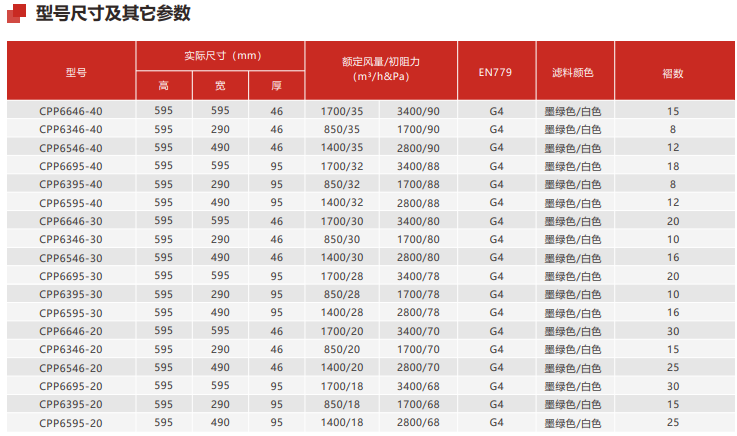The width and height of the screenshot is (737, 436).
Task: Select the CPP6695-30 model cell
Action: [70, 276]
